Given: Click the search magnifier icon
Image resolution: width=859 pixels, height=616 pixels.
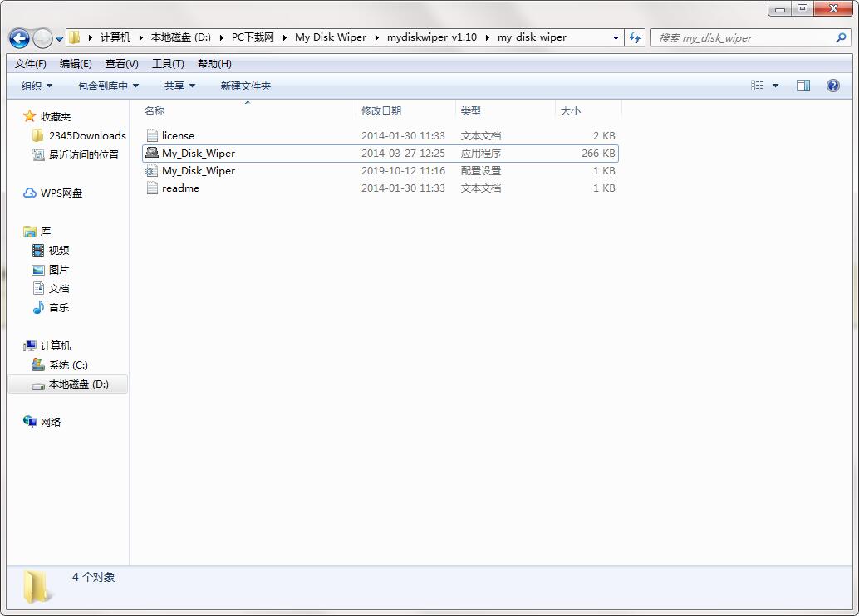Looking at the screenshot, I should [841, 38].
